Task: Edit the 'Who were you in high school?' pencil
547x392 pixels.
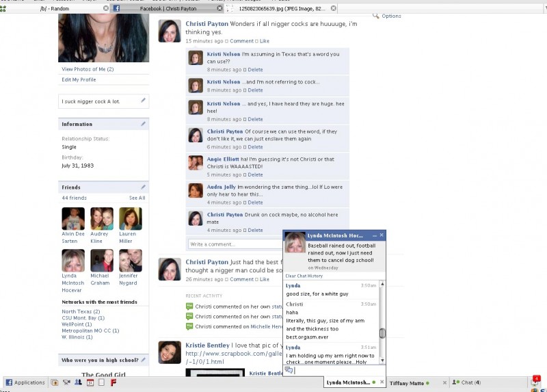Action: (x=143, y=360)
